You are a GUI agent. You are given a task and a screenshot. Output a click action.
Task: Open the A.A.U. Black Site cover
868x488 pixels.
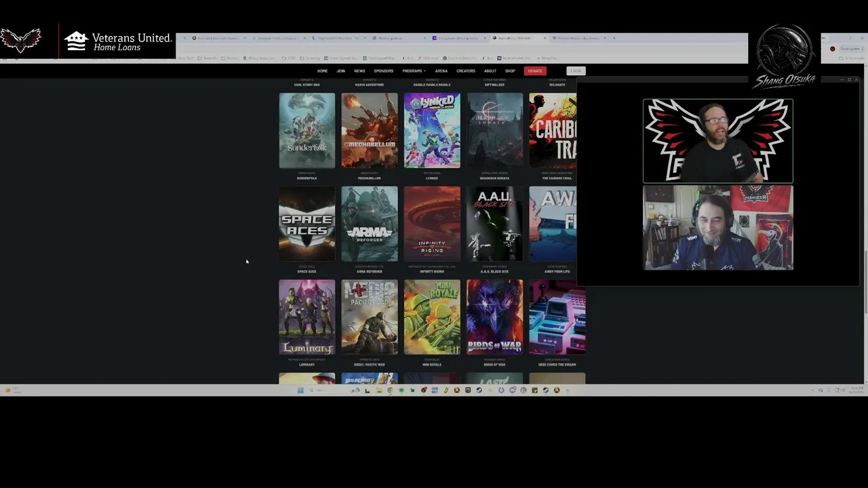coord(494,224)
